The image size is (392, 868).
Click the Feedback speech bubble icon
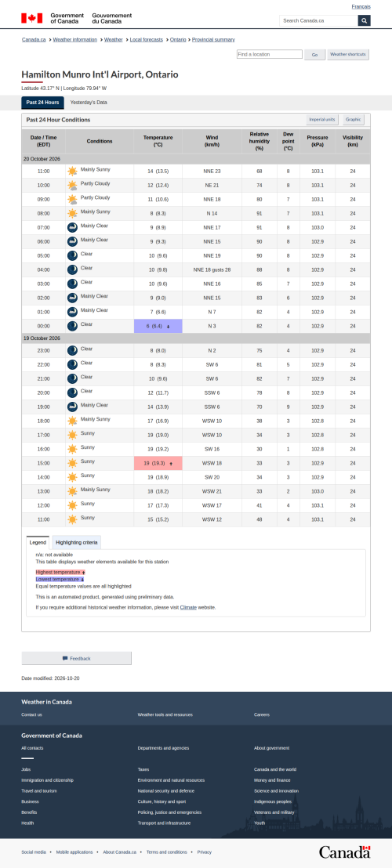coord(65,658)
